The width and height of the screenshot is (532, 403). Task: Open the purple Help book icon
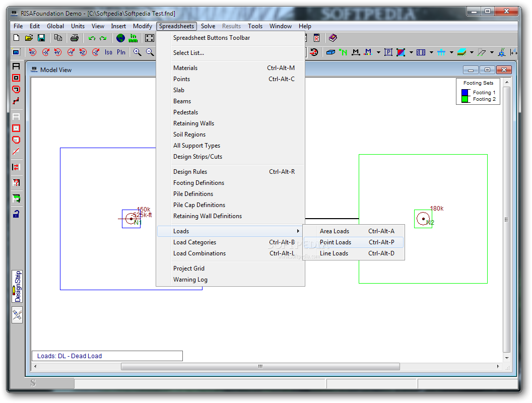[x=333, y=38]
